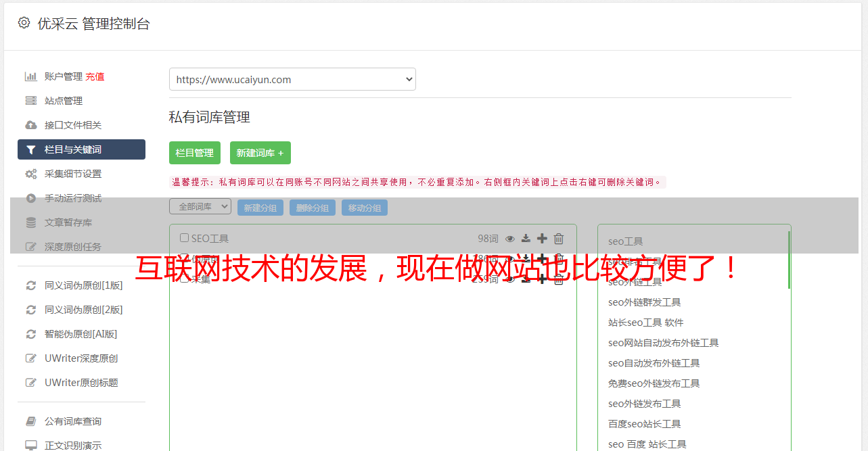Click the cloud upload icon for 接口文件相关
This screenshot has height=451, width=868.
tap(31, 125)
